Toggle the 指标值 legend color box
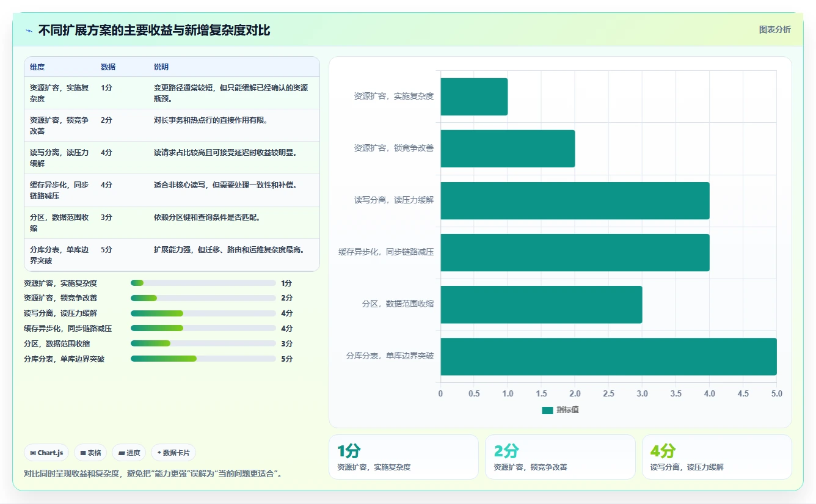 click(547, 410)
